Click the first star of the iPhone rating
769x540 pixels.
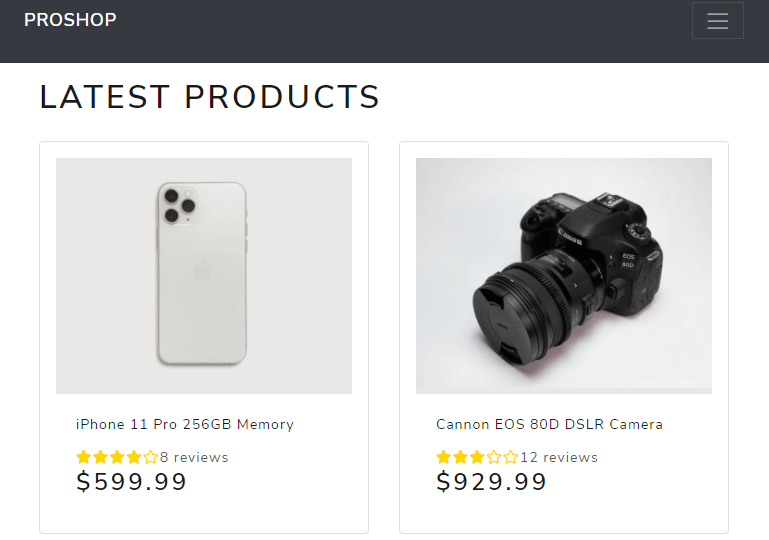pyautogui.click(x=84, y=457)
